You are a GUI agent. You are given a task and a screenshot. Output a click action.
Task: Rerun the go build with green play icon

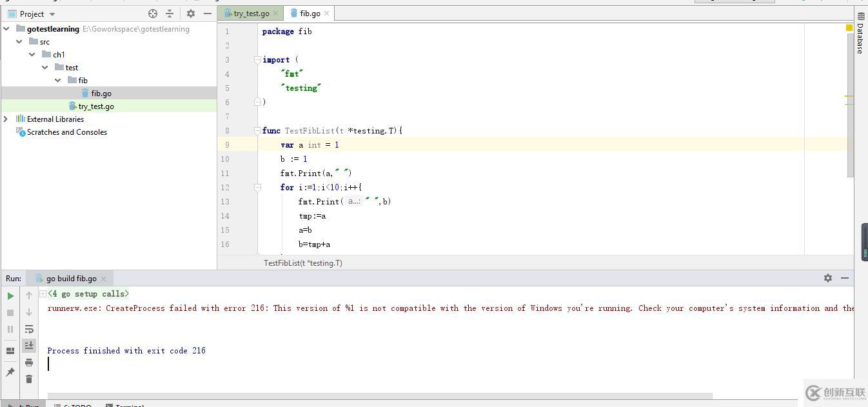[x=10, y=296]
